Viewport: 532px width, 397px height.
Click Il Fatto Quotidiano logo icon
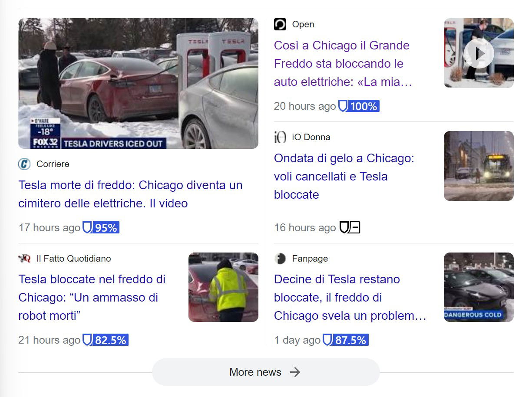(24, 259)
